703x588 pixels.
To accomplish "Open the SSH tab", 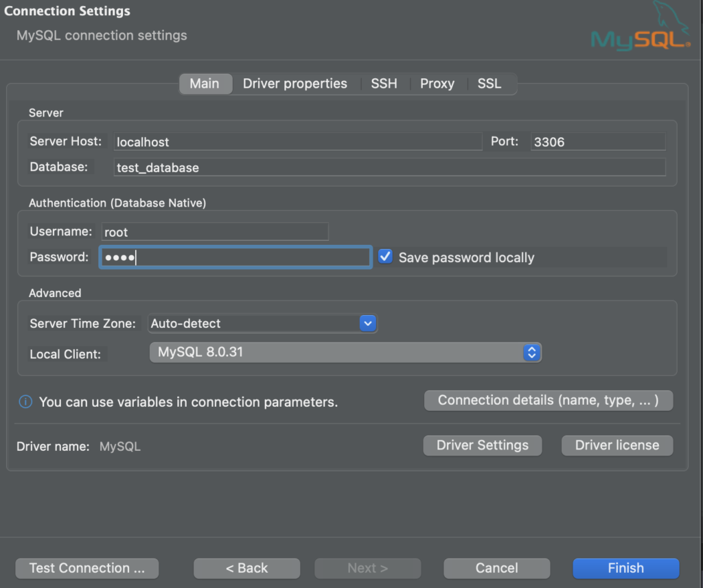I will pyautogui.click(x=384, y=84).
